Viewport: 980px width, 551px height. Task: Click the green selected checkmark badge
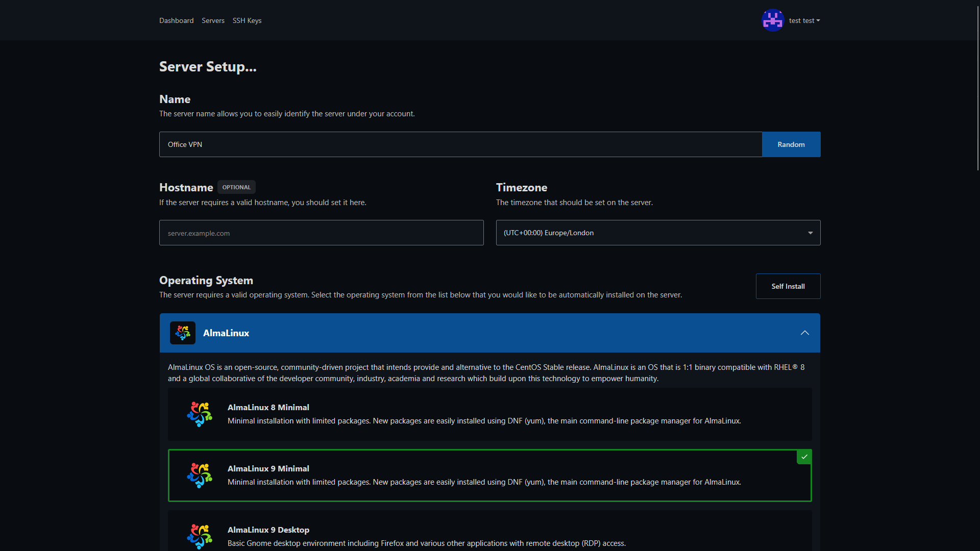[x=804, y=457]
